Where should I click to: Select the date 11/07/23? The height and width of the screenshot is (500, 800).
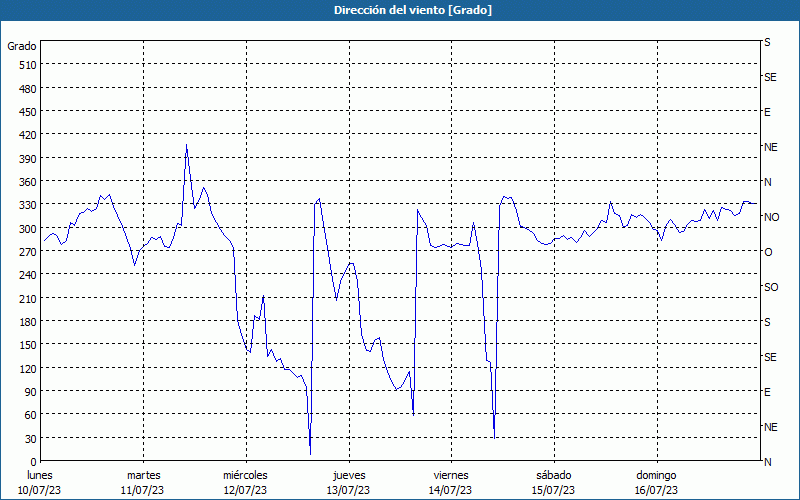tap(142, 490)
